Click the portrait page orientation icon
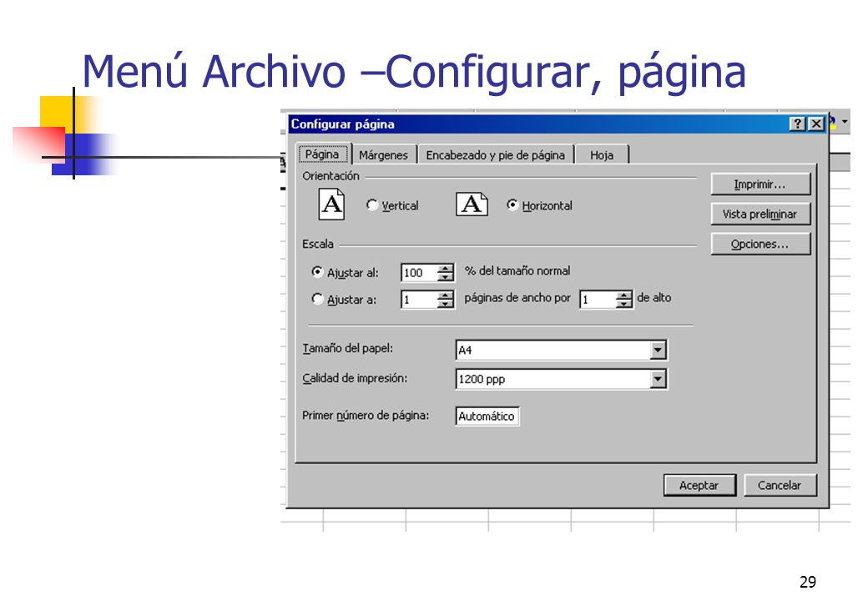868x601 pixels. [331, 205]
